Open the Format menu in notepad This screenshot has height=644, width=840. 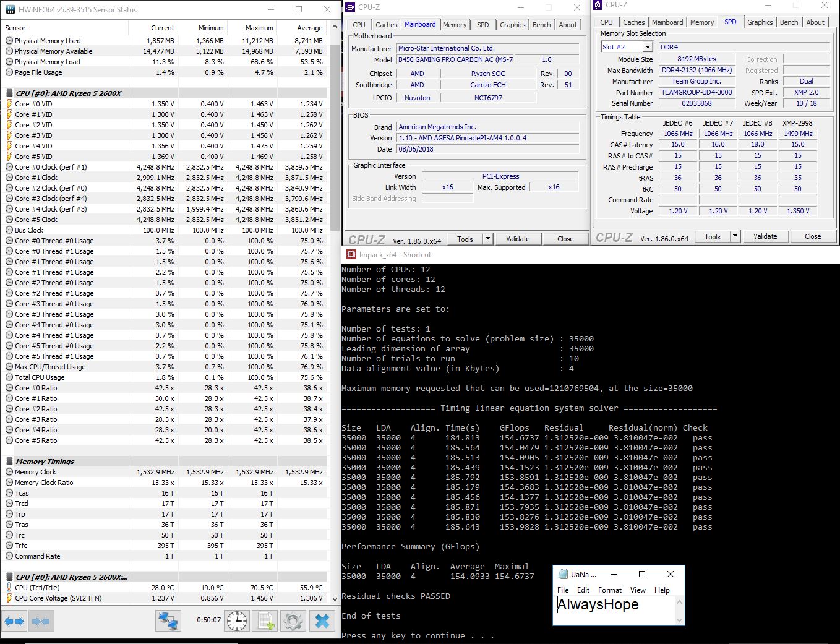[x=609, y=590]
